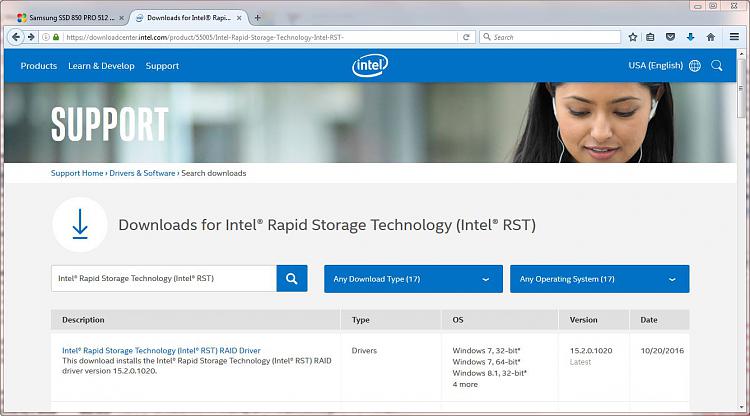The height and width of the screenshot is (416, 750).
Task: Select the Downloads for Intel Rapid tab
Action: coord(189,18)
